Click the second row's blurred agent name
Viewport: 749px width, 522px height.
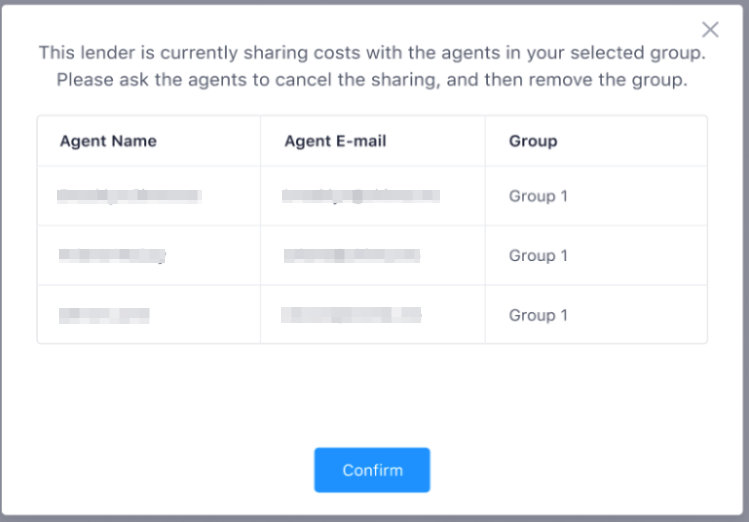(112, 256)
